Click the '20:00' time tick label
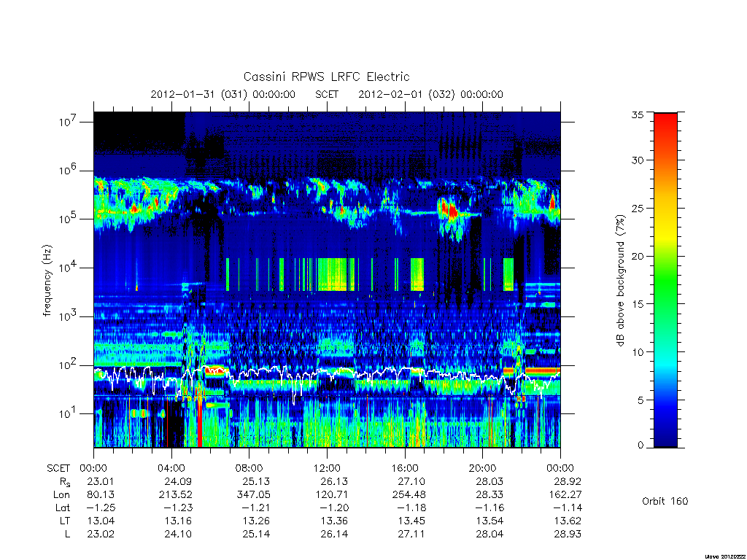The width and height of the screenshot is (747, 560). (x=483, y=468)
